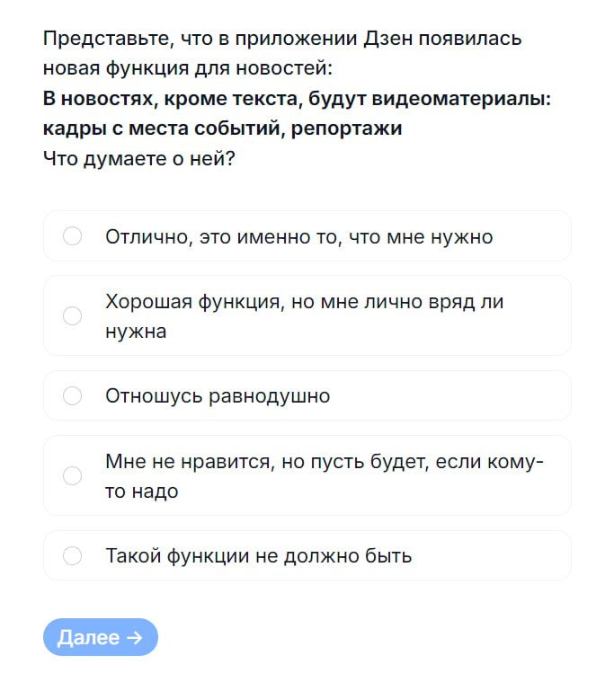Choose radio circle beside "Хорошая функция" option
Image resolution: width=614 pixels, height=700 pixels.
pos(73,315)
